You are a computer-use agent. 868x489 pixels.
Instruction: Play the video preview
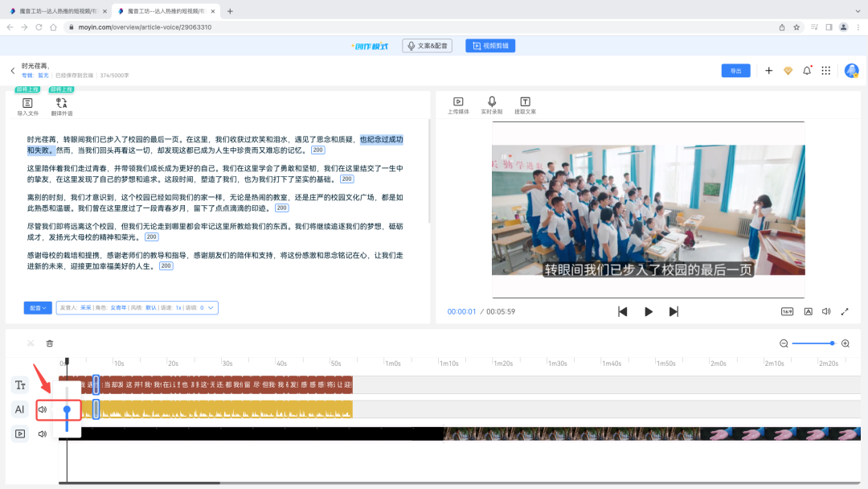point(649,312)
